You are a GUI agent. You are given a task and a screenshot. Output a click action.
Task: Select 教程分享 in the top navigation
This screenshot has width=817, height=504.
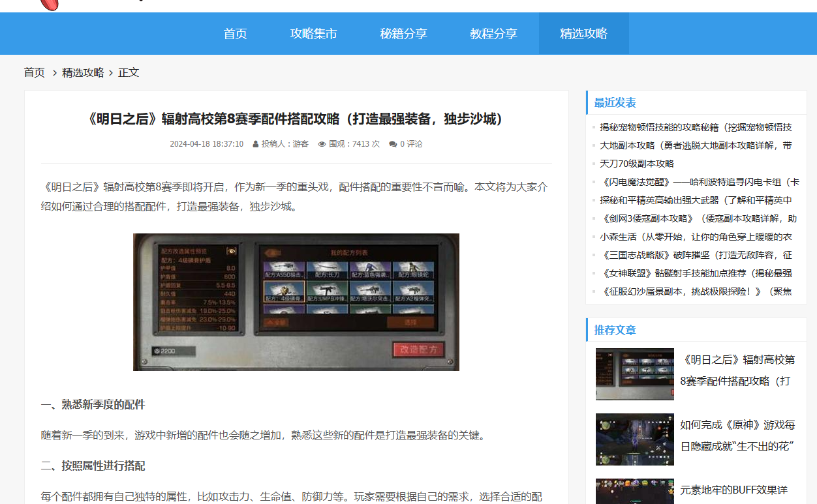click(494, 34)
